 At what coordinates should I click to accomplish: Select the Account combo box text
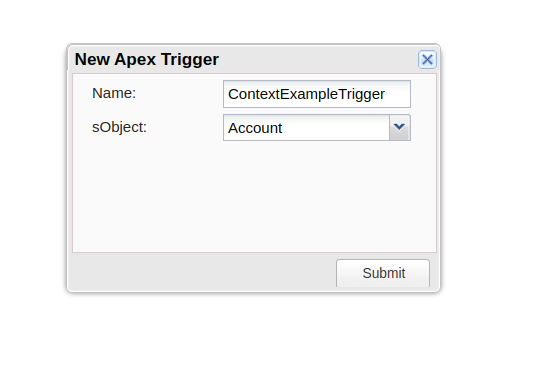click(x=306, y=128)
